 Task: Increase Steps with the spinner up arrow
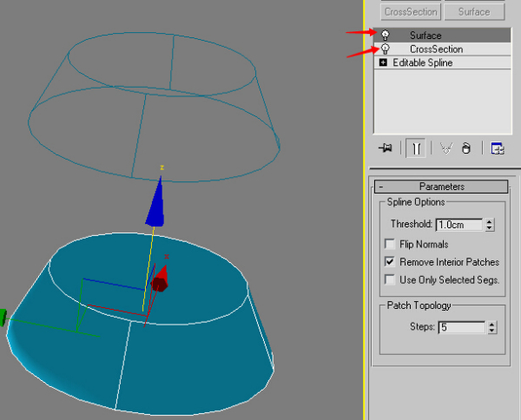492,325
